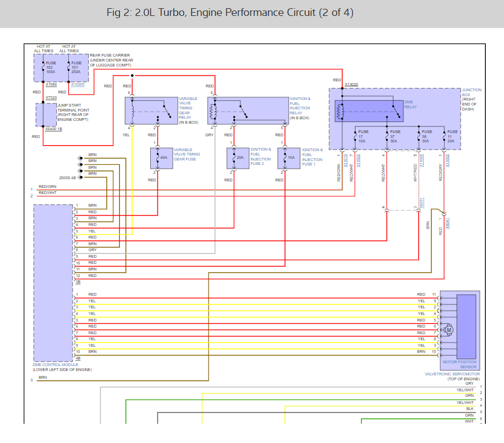Viewport: 504px width, 443px height.
Task: Click the variable valve timing gear relay symbol
Action: point(150,111)
